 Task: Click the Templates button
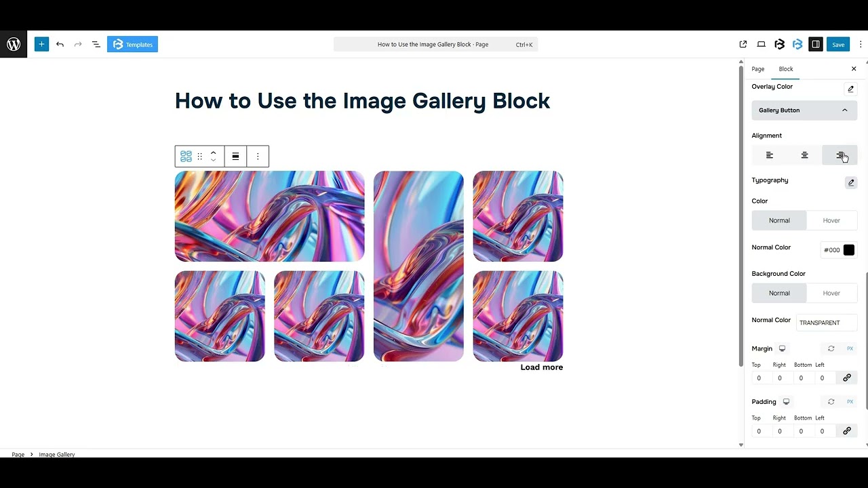(132, 44)
